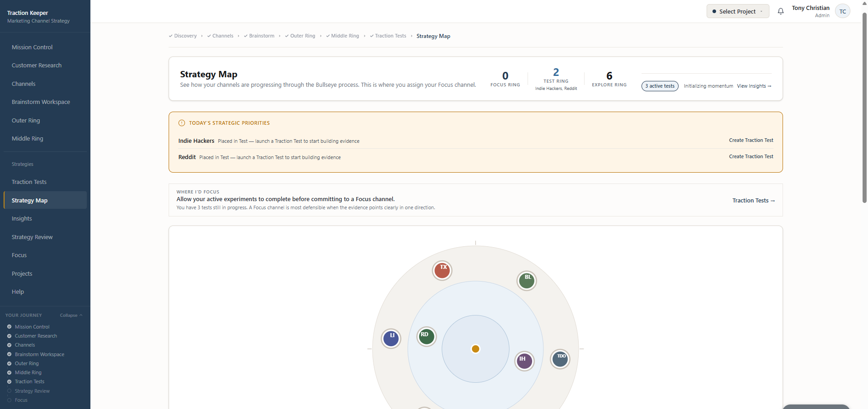Screen dimensions: 868x409
Task: Click the page vertical scrollbar thumb
Action: (864, 108)
